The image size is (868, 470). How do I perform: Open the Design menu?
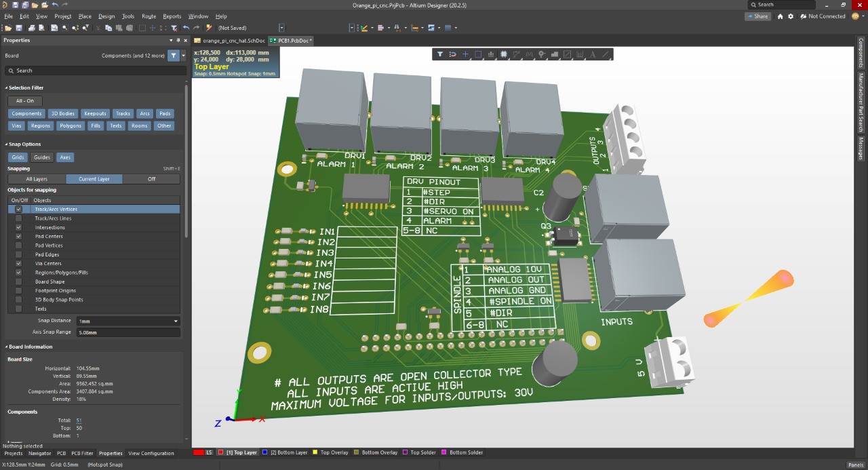[106, 16]
